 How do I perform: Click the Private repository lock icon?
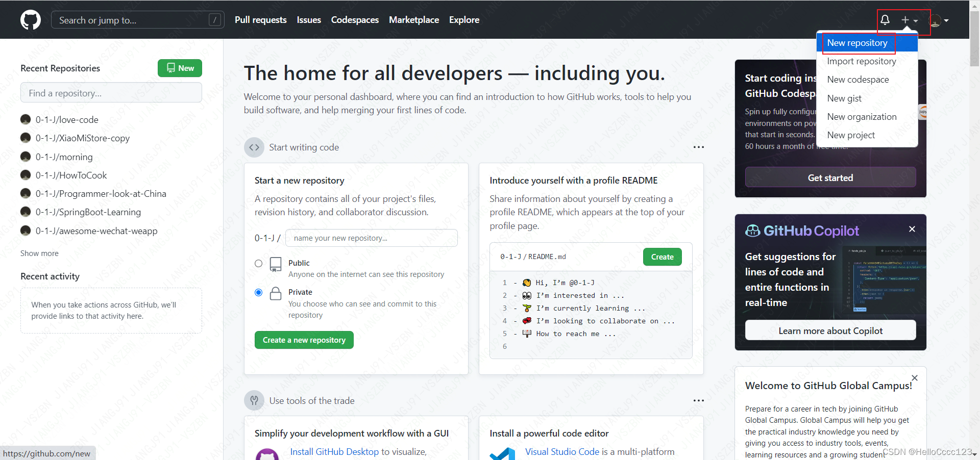pyautogui.click(x=276, y=293)
